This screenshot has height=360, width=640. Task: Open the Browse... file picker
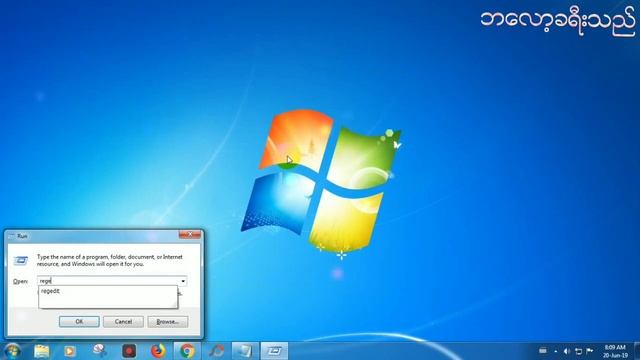(x=168, y=322)
